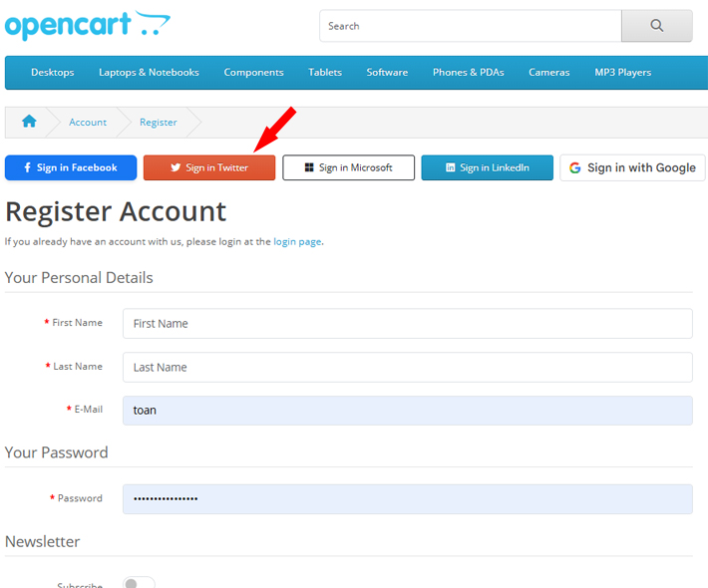708x588 pixels.
Task: Open the login page link
Action: pos(297,241)
